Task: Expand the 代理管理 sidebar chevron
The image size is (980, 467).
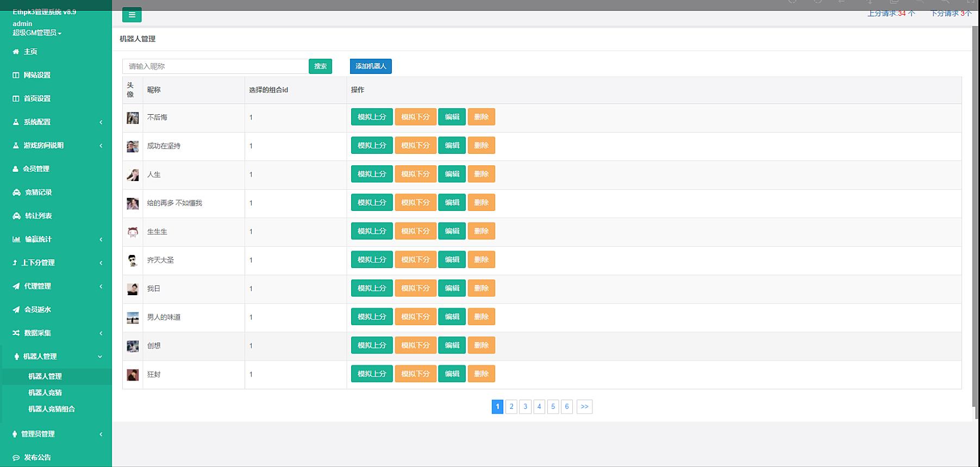Action: [x=101, y=286]
